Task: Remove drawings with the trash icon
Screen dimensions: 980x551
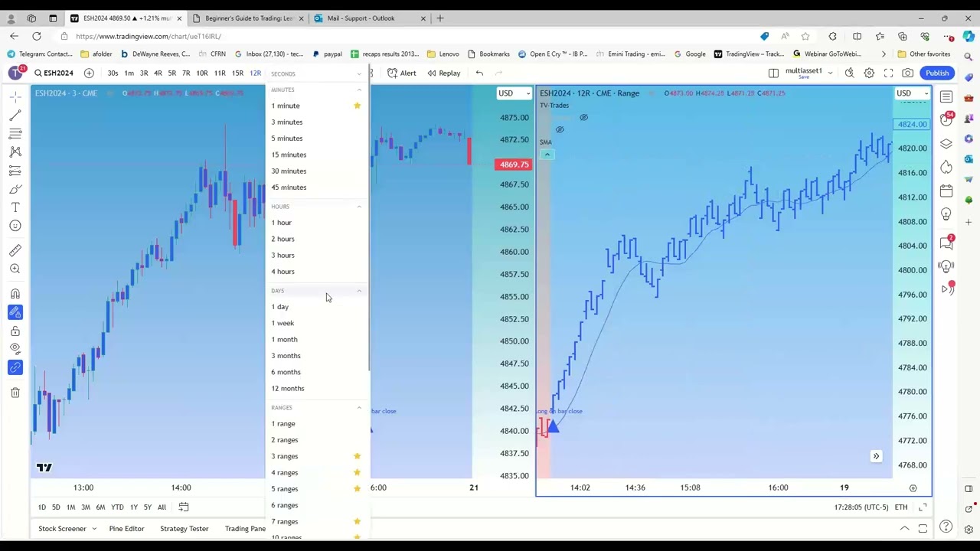Action: click(x=15, y=393)
